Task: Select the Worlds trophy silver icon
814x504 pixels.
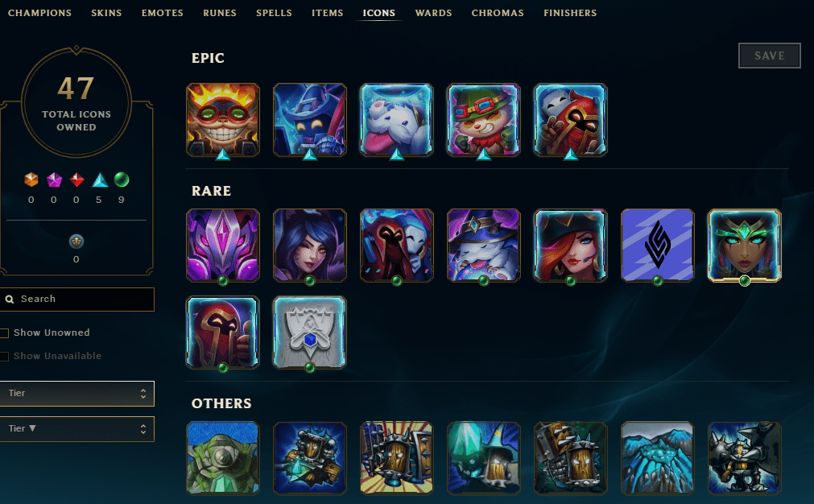Action: click(x=309, y=333)
